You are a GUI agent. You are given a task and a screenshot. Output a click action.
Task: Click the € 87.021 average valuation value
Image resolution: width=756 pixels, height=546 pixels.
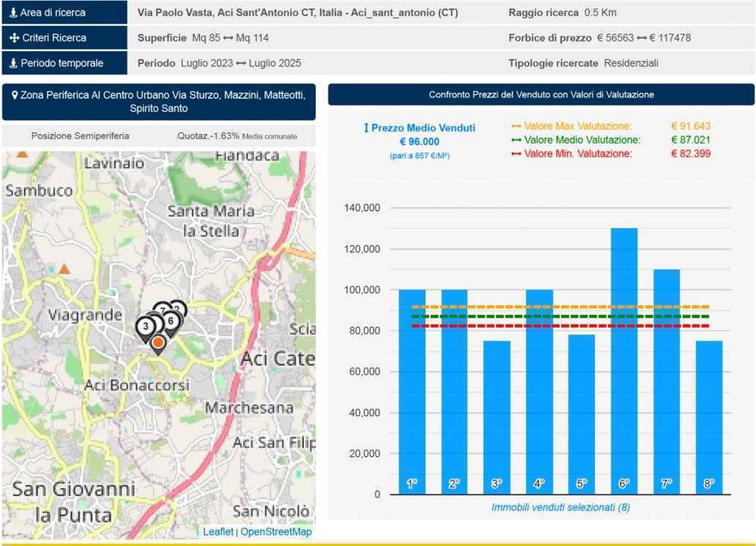pos(690,141)
